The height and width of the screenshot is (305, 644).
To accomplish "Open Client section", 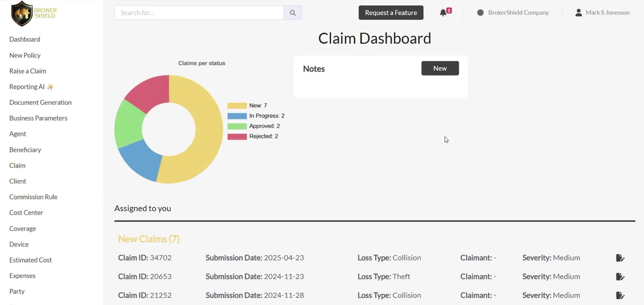I will click(17, 181).
